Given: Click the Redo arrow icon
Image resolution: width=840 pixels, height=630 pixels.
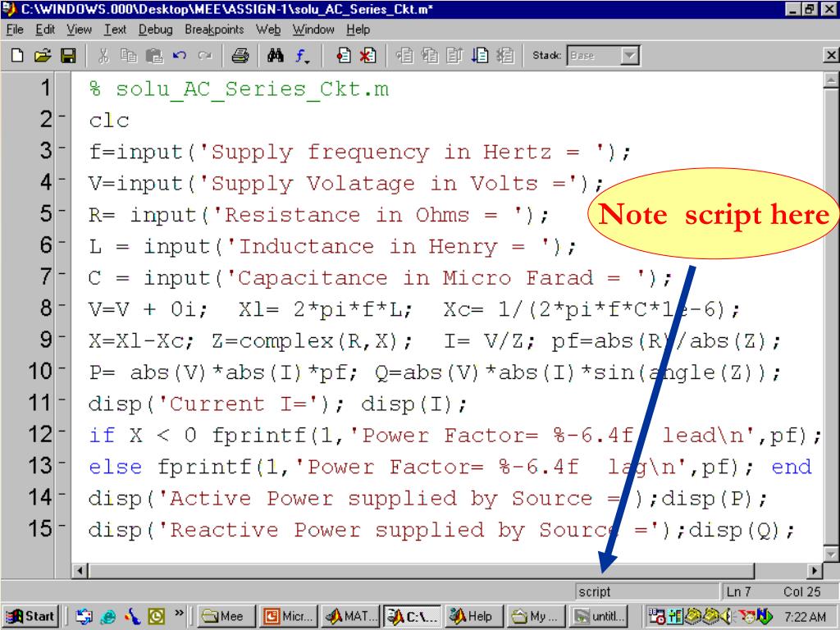Looking at the screenshot, I should coord(204,55).
